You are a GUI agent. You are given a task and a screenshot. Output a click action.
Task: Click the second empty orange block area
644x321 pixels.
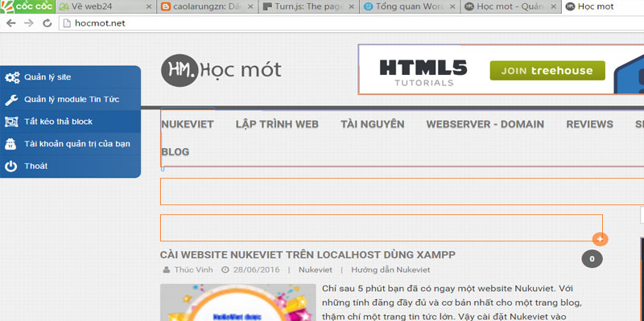[381, 228]
